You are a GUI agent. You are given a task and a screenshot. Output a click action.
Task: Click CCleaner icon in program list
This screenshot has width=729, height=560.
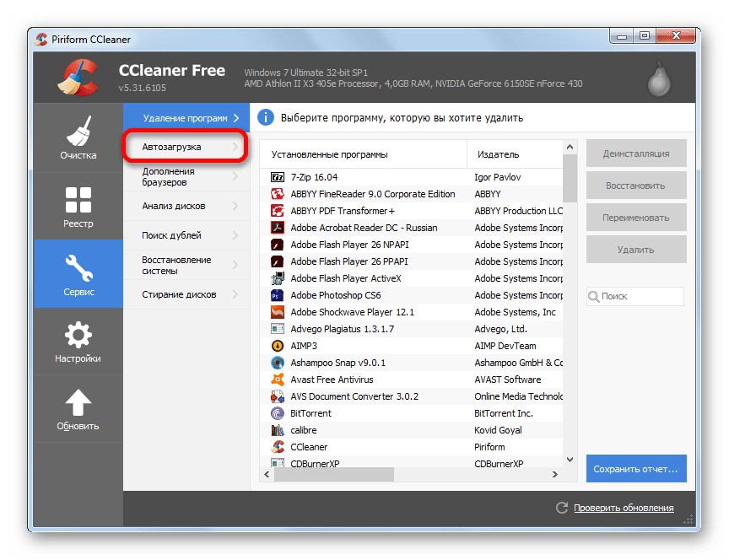pos(278,447)
